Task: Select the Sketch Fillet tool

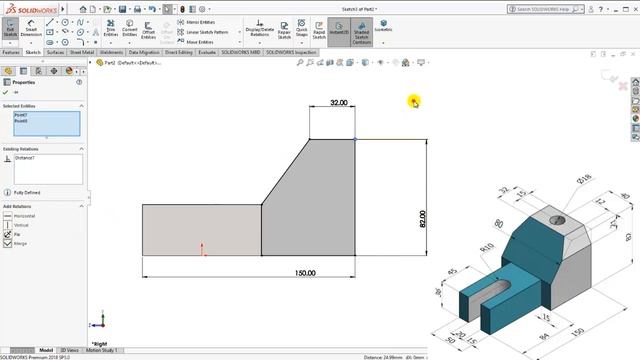Action: coord(80,42)
